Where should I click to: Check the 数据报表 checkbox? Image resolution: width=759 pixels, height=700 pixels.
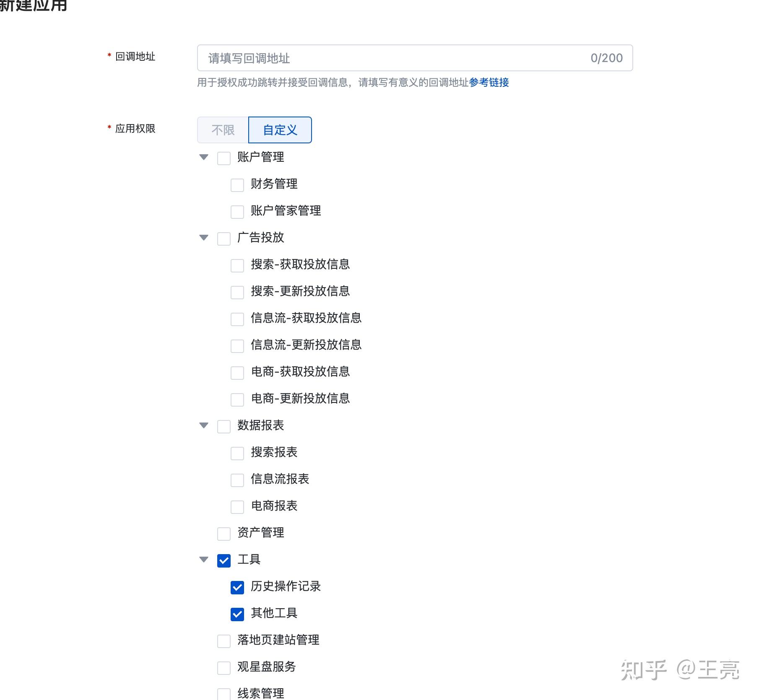click(x=224, y=427)
